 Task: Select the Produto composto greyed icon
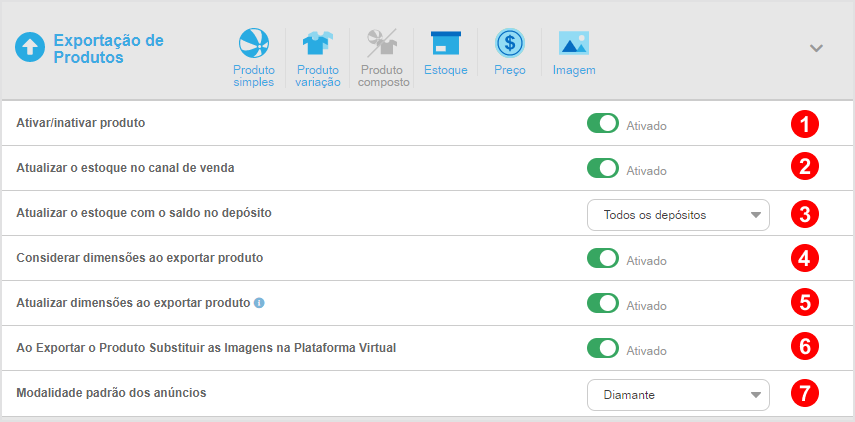tap(382, 43)
